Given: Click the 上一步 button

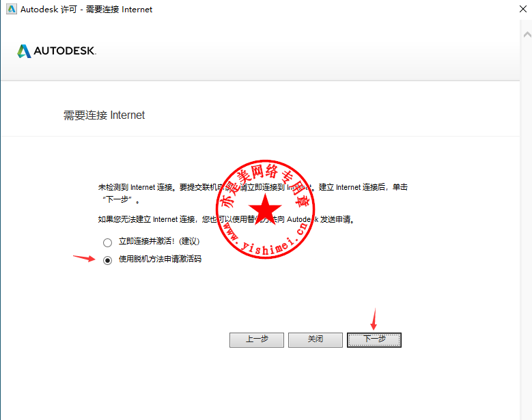Looking at the screenshot, I should point(257,339).
